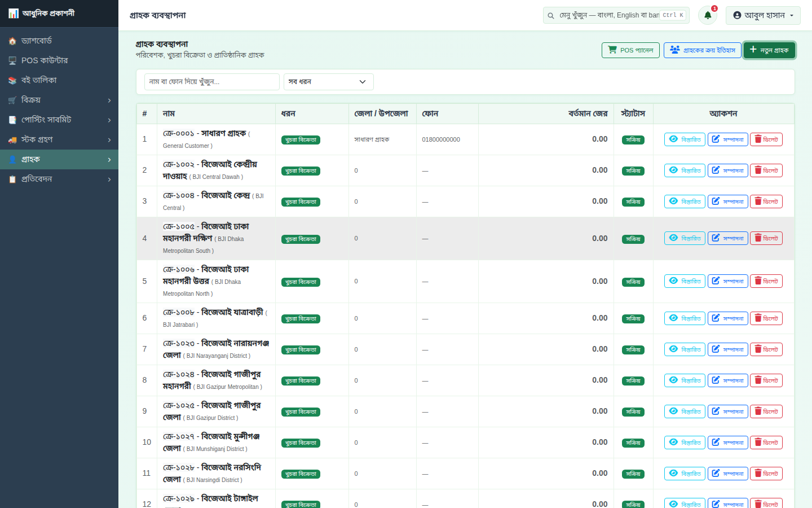View details eye icon for ক্রে-১০২৮ নরসিংদি row
This screenshot has width=812, height=508.
[x=673, y=473]
